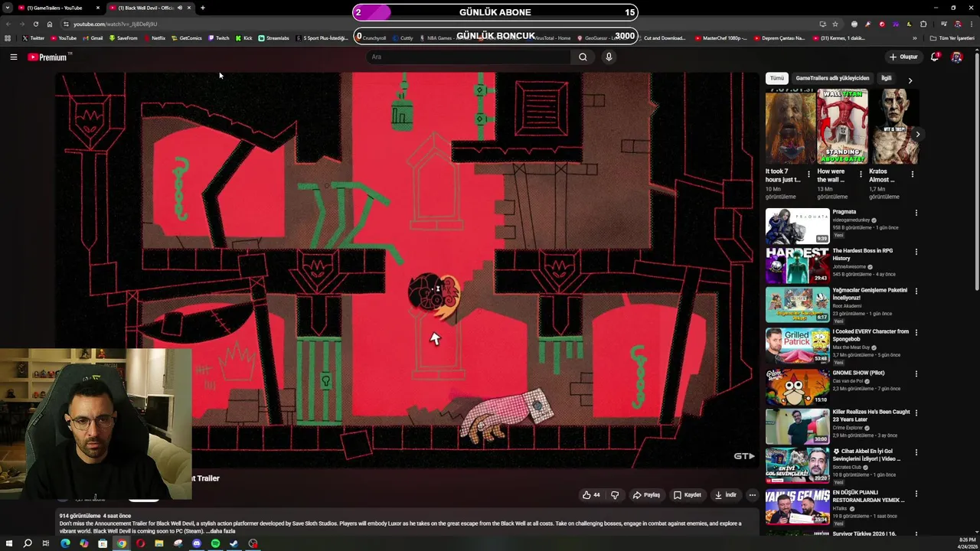Click the 'Paylaş' share button
980x551 pixels.
646,495
